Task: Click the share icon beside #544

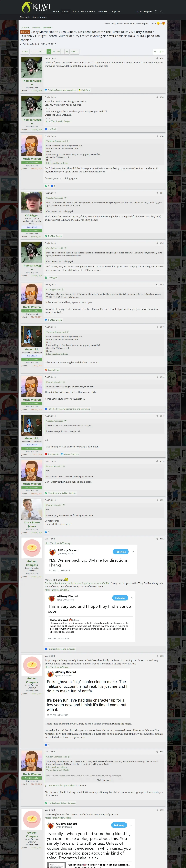Action: coord(157,193)
